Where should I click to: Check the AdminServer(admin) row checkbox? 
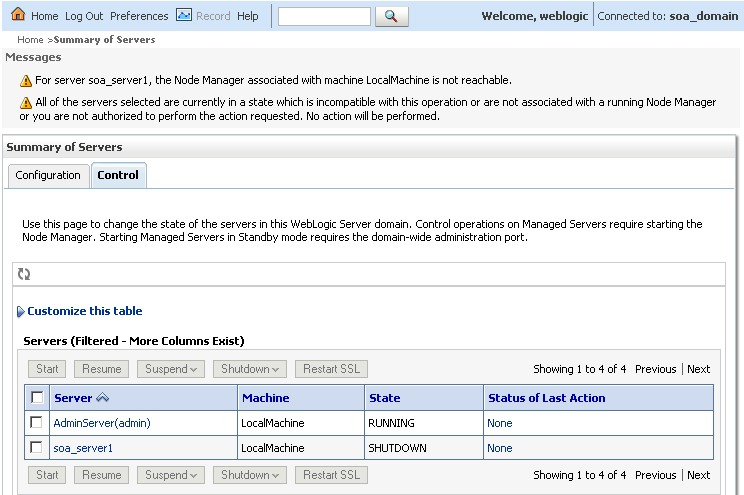point(36,422)
